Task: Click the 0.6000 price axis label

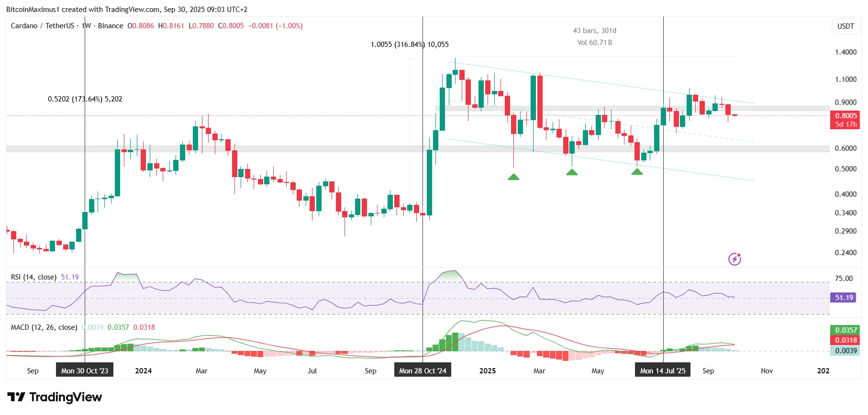Action: (846, 148)
